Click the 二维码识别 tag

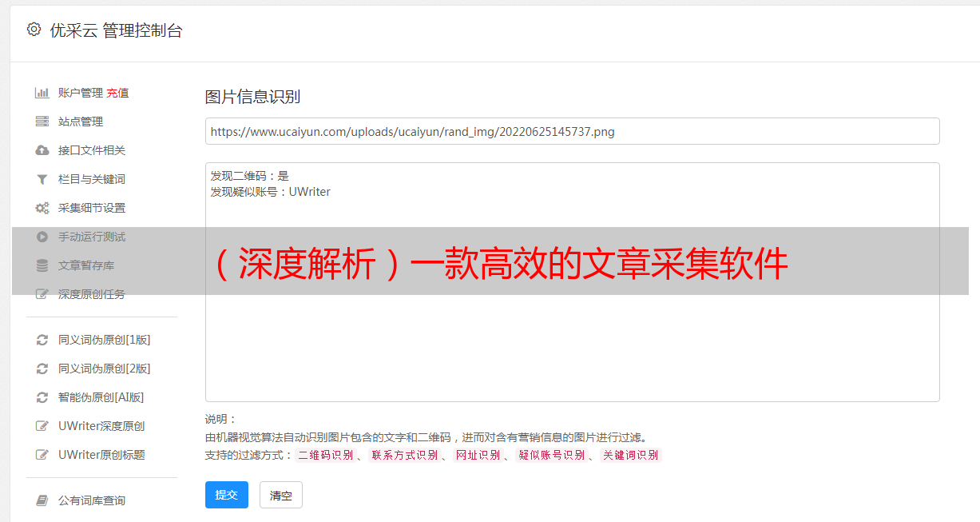[326, 455]
